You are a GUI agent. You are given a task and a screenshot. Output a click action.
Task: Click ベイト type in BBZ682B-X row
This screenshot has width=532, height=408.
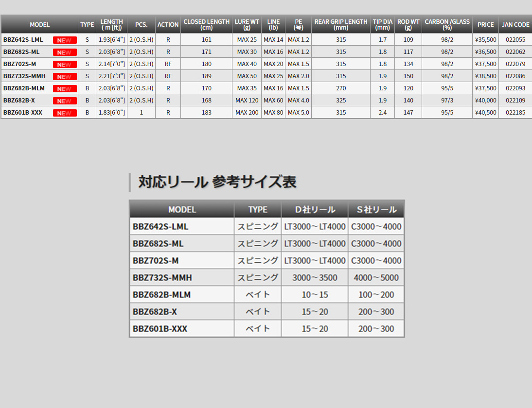[258, 312]
